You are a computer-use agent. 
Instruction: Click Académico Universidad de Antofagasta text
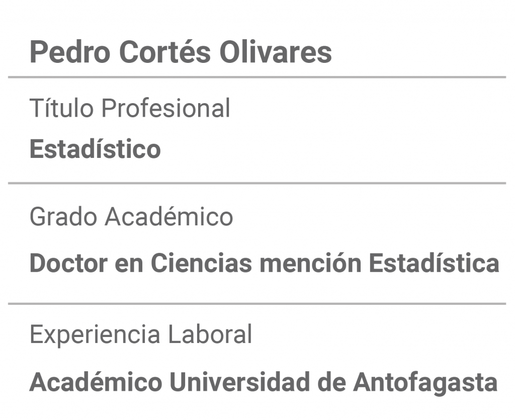[x=264, y=382]
